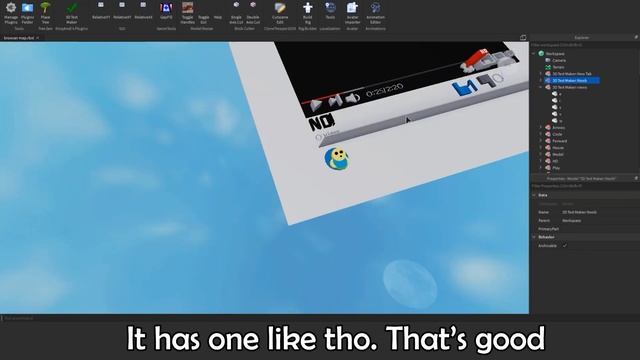The width and height of the screenshot is (640, 360).
Task: Expand the Play model
Action: coord(541,168)
